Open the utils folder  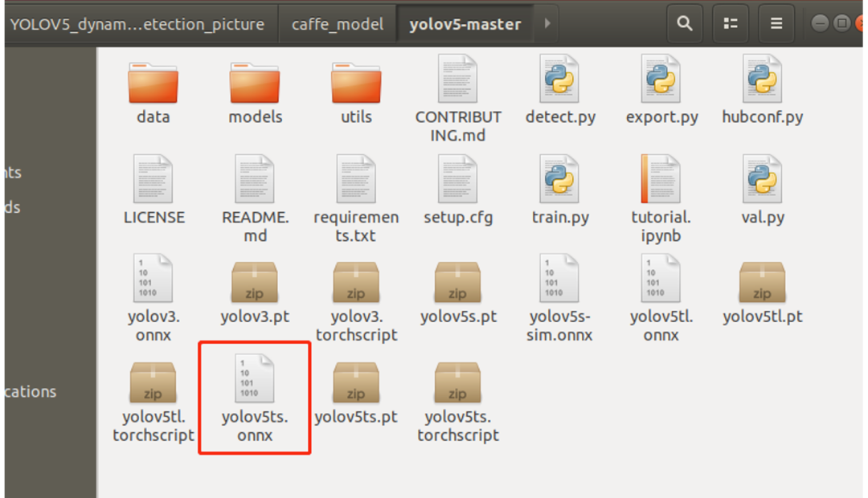tap(356, 83)
